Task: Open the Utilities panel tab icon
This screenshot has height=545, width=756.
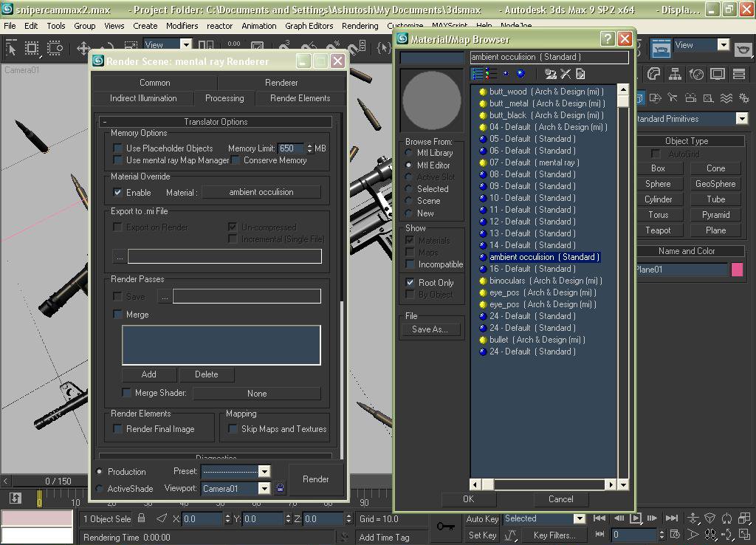Action: pyautogui.click(x=738, y=74)
